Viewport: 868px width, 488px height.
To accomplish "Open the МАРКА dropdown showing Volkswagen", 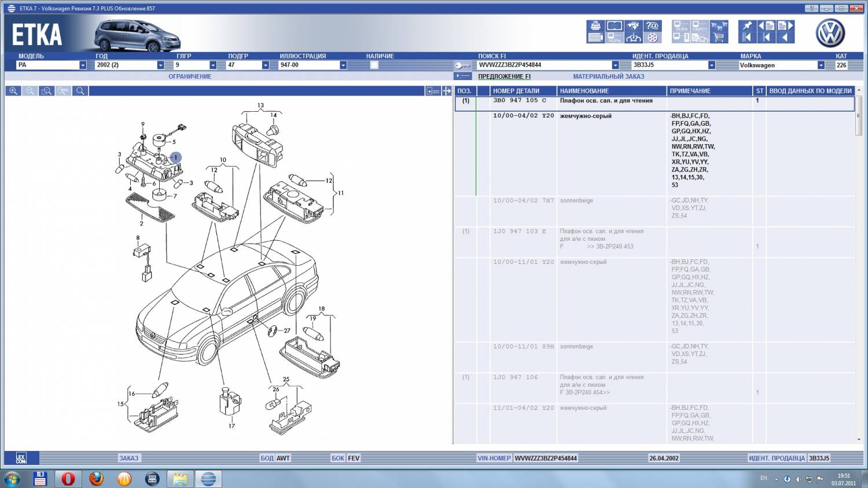I will click(782, 65).
